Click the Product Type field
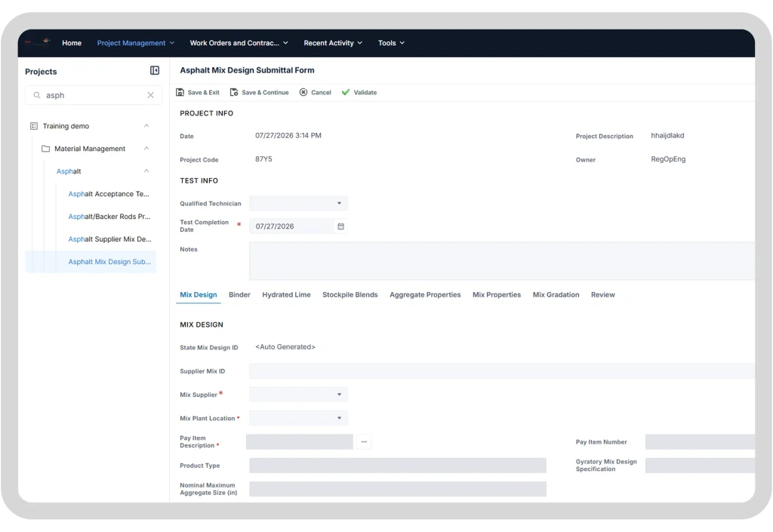This screenshot has width=773, height=532. coord(397,466)
